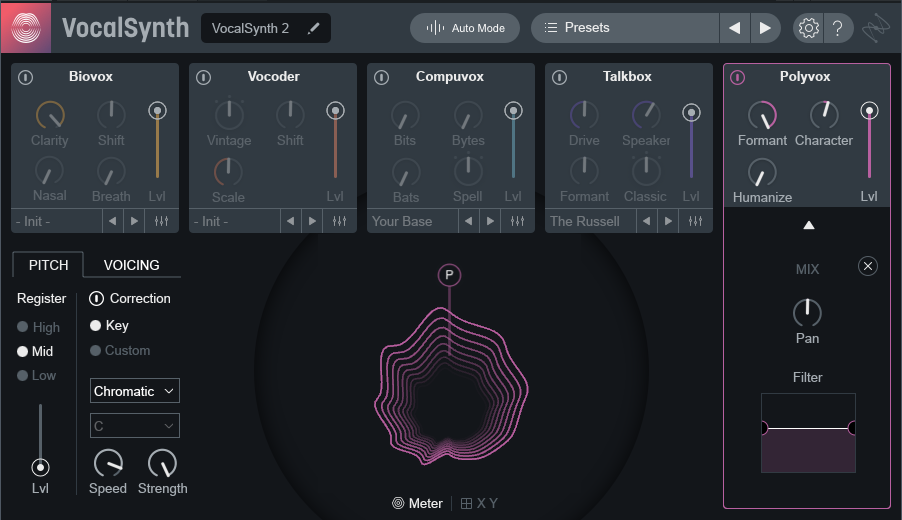Viewport: 902px width, 520px height.
Task: Open the Chromatic scale dropdown
Action: (x=135, y=391)
